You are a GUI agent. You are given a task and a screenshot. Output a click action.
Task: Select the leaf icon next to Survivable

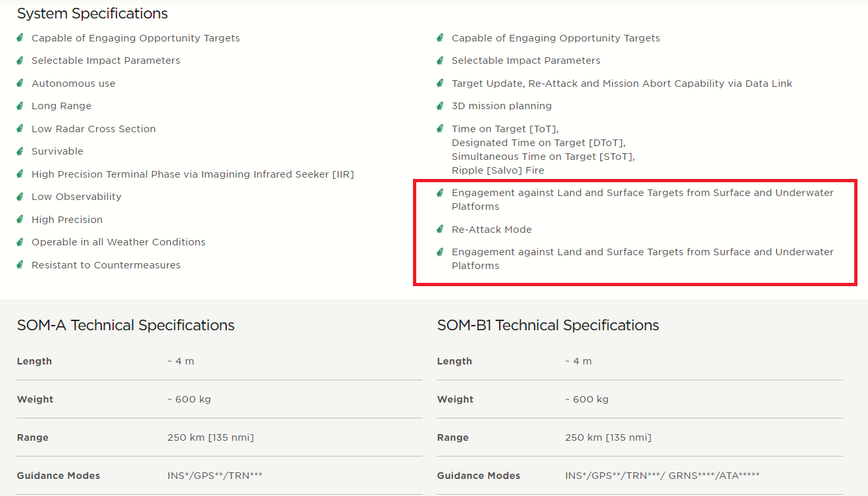pyautogui.click(x=20, y=151)
